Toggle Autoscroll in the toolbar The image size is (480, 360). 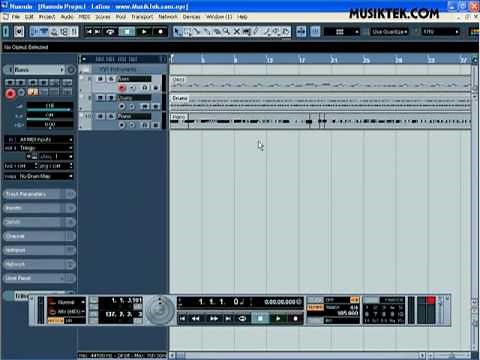point(301,32)
